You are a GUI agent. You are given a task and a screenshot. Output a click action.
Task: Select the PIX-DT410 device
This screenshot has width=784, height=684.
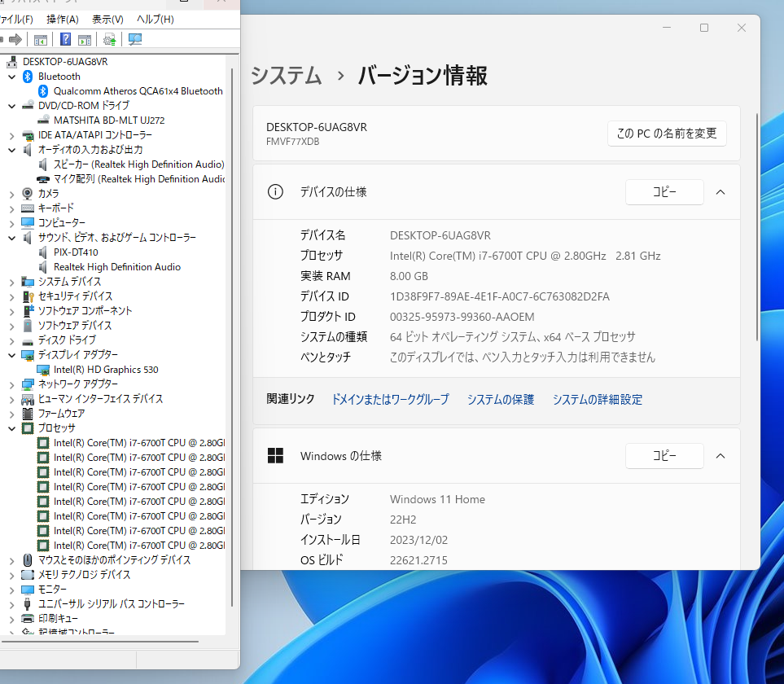point(76,252)
